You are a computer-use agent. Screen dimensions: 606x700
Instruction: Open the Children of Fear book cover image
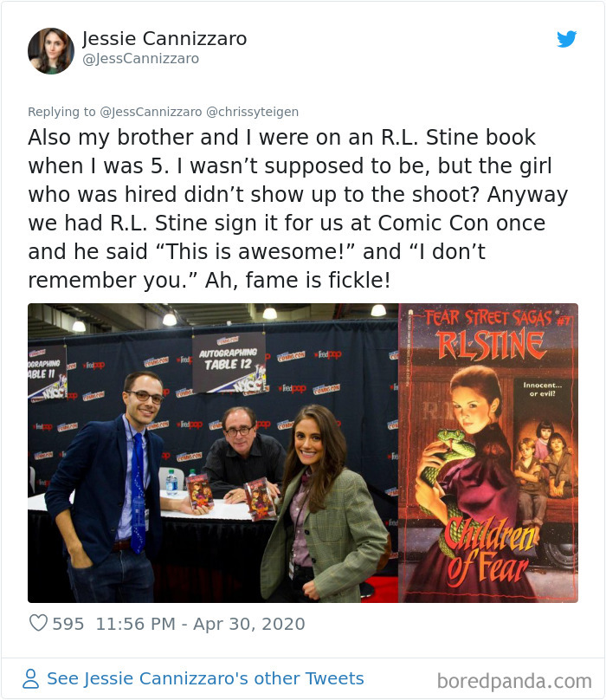click(488, 453)
